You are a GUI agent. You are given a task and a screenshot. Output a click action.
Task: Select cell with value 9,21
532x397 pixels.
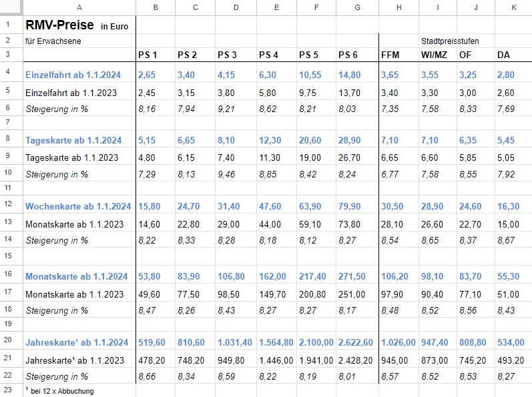click(x=236, y=109)
